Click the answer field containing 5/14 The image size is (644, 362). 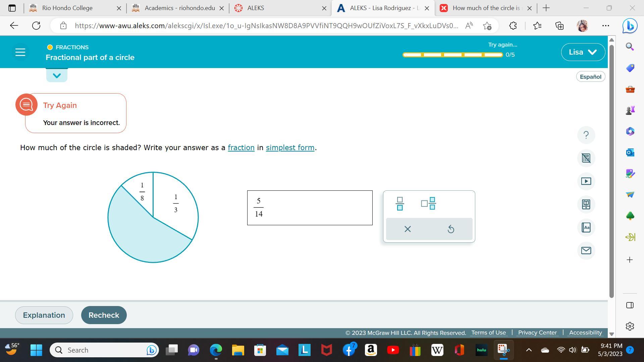coord(310,208)
